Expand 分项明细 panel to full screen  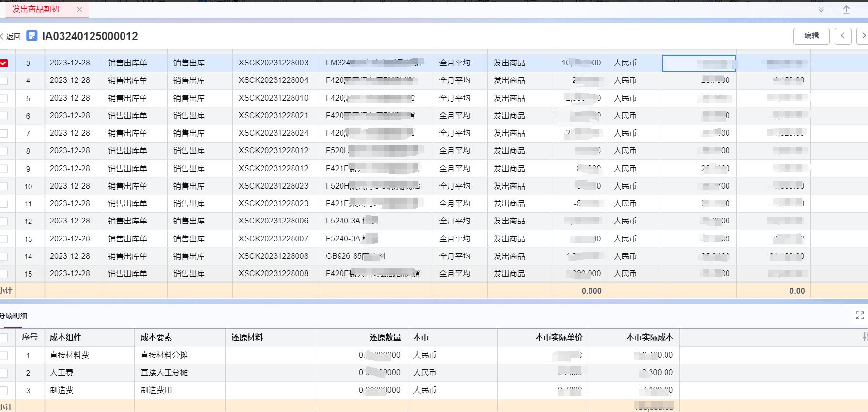tap(860, 316)
